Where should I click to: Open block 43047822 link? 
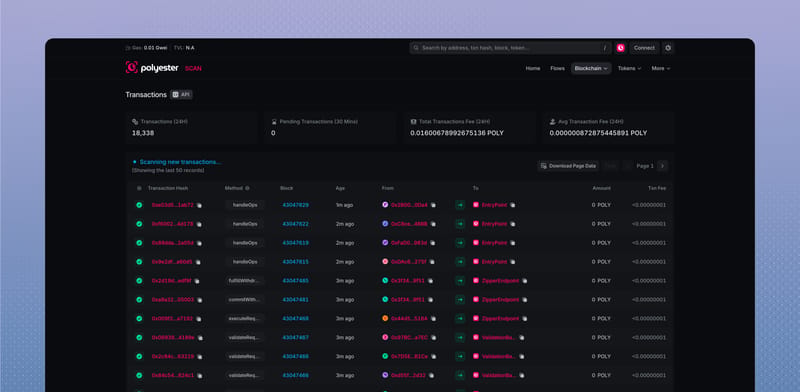pos(295,224)
